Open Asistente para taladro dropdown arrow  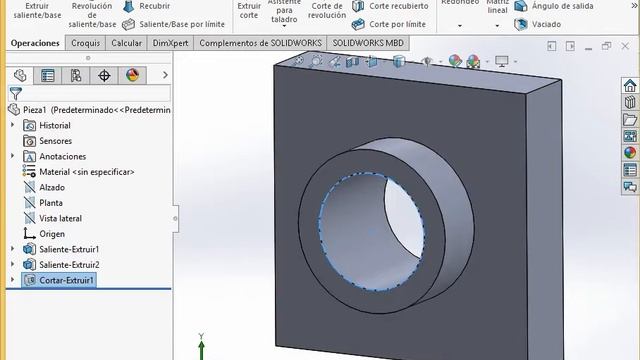pyautogui.click(x=284, y=26)
